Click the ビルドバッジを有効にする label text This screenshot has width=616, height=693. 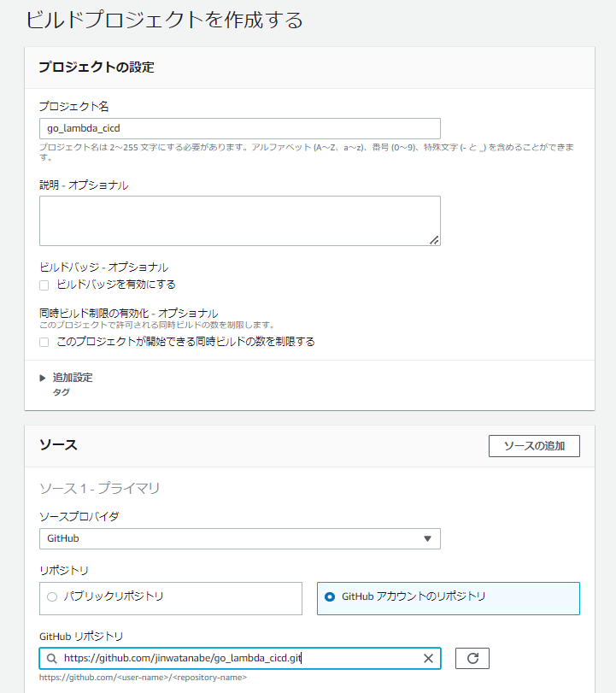coord(116,285)
